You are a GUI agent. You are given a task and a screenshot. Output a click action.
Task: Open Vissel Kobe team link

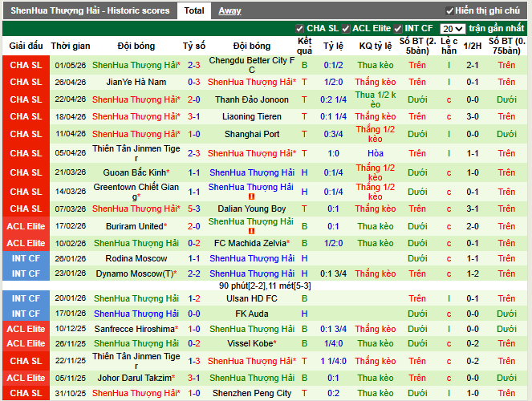(252, 344)
